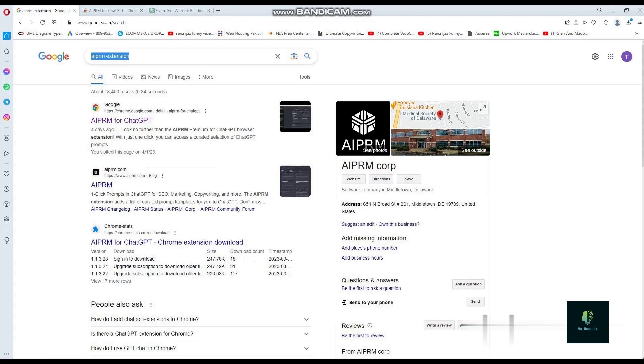644x364 pixels.
Task: Open browser settings gear in the sidebar
Action: tap(7, 219)
